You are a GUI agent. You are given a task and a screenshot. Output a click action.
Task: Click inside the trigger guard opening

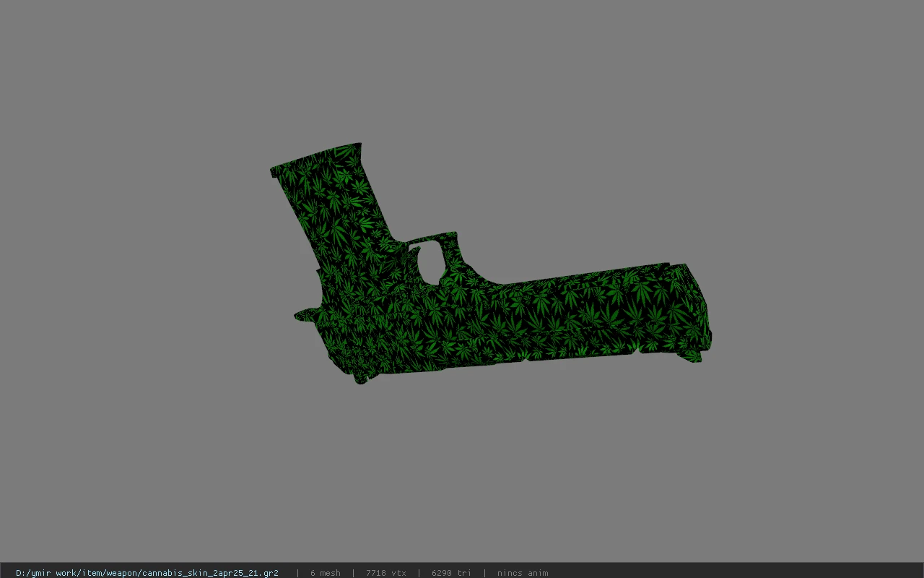click(432, 261)
